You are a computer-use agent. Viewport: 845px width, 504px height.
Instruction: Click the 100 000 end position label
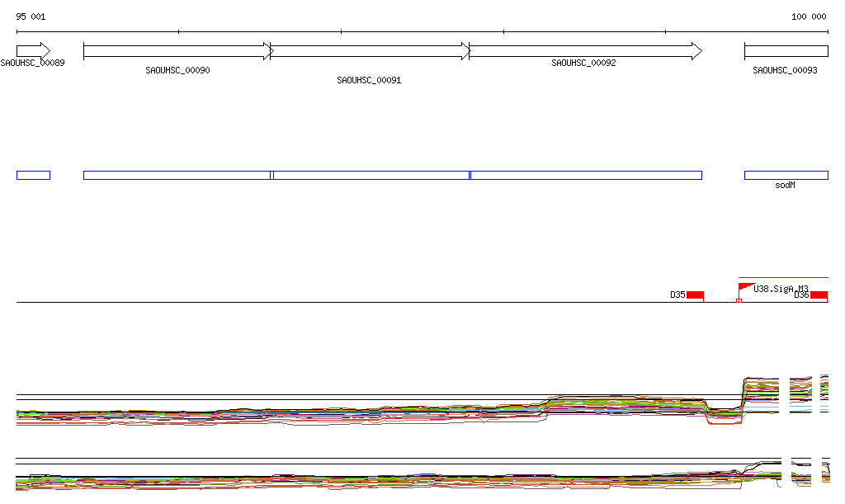point(809,16)
